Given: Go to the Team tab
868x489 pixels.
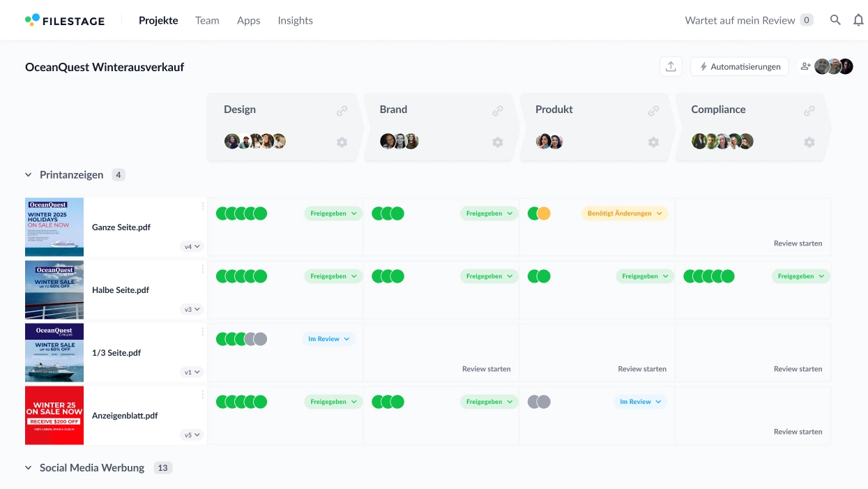Looking at the screenshot, I should (x=207, y=20).
